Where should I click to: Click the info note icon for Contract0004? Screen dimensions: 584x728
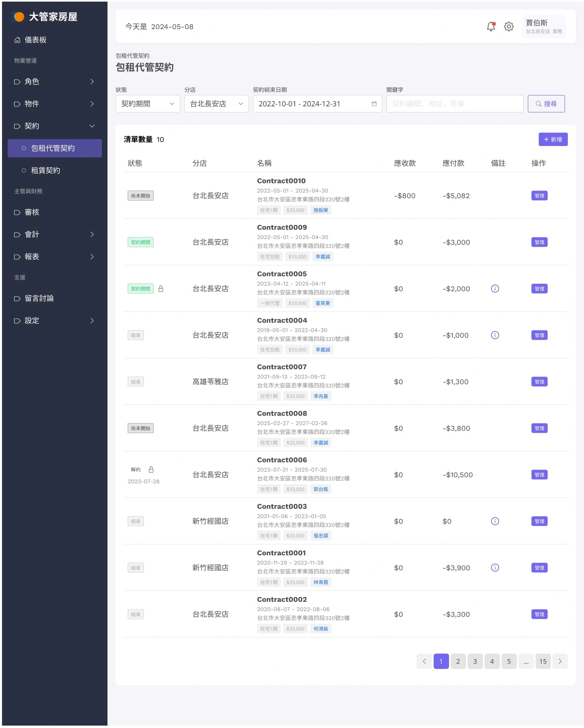tap(495, 335)
